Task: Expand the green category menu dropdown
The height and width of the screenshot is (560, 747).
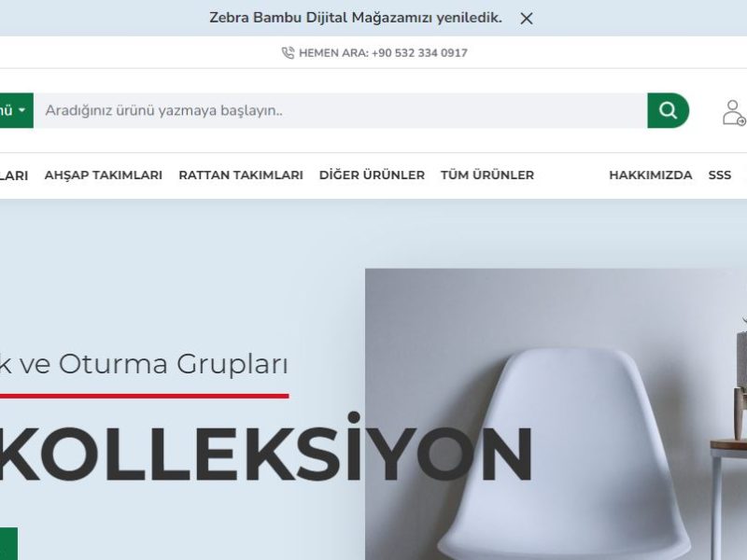Action: click(16, 110)
